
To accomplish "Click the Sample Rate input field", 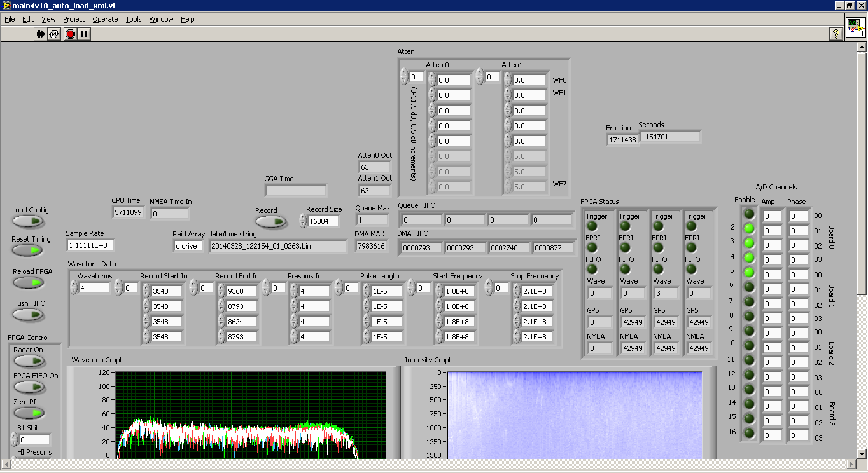I will click(90, 245).
